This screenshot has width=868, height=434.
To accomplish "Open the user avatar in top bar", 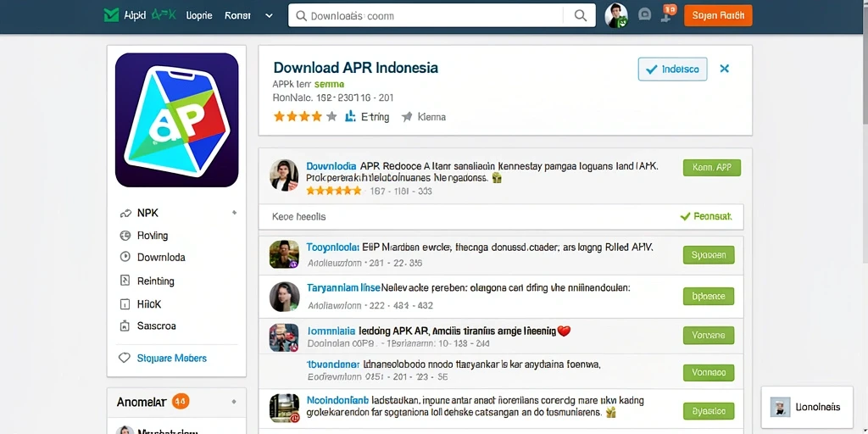I will [x=616, y=15].
